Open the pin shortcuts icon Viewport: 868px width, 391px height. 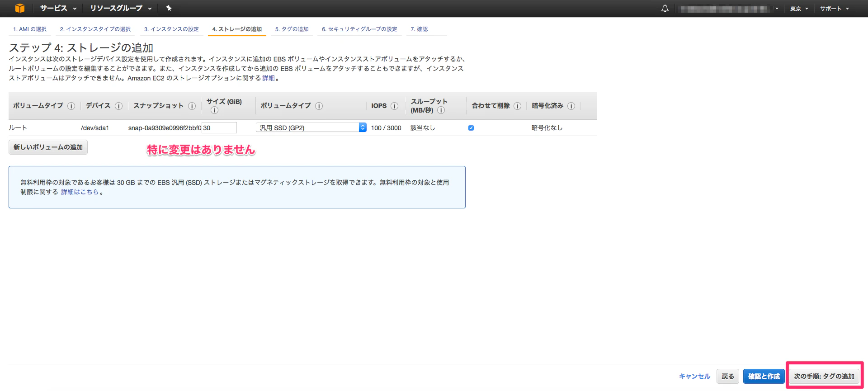169,8
